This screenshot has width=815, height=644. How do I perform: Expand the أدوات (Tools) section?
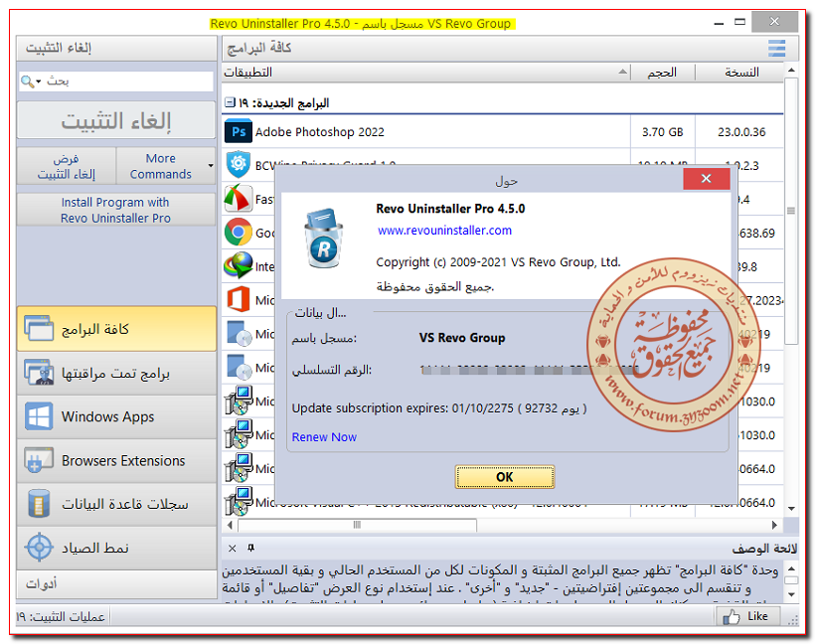(x=116, y=583)
